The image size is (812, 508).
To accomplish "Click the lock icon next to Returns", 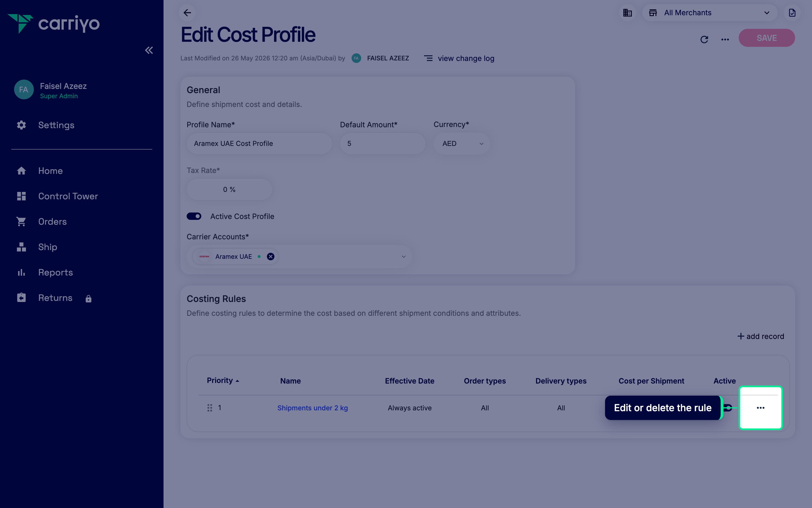I will 88,299.
